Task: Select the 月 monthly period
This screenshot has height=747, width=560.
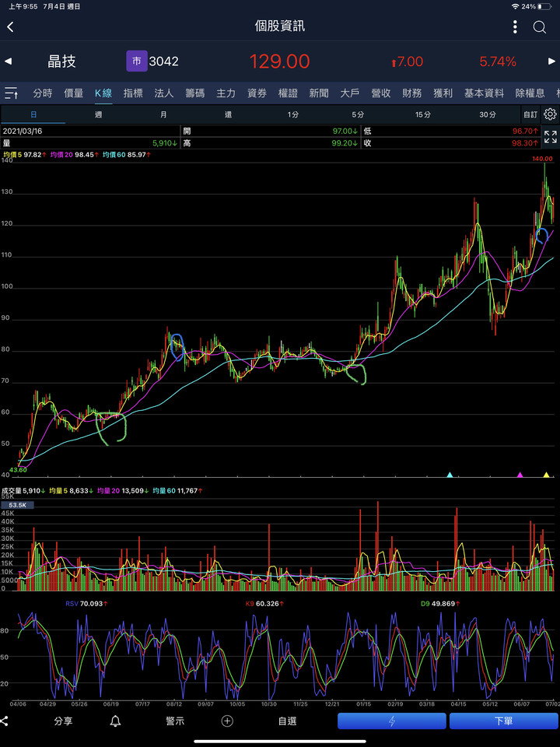Action: coord(163,114)
